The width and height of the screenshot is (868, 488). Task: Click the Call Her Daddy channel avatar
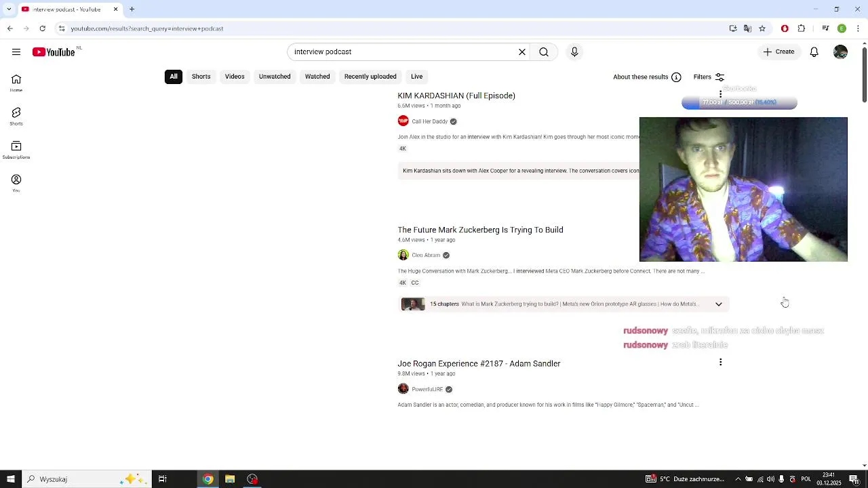pos(403,121)
